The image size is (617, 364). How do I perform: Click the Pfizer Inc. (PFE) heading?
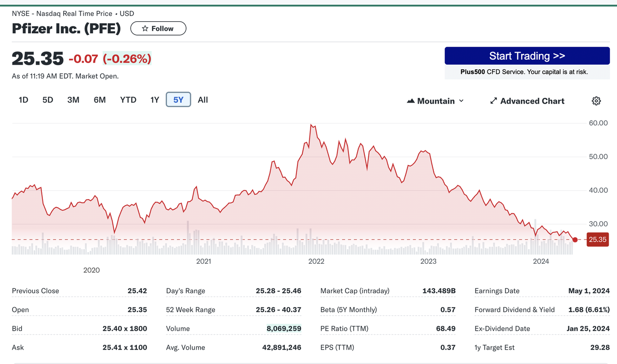click(67, 28)
